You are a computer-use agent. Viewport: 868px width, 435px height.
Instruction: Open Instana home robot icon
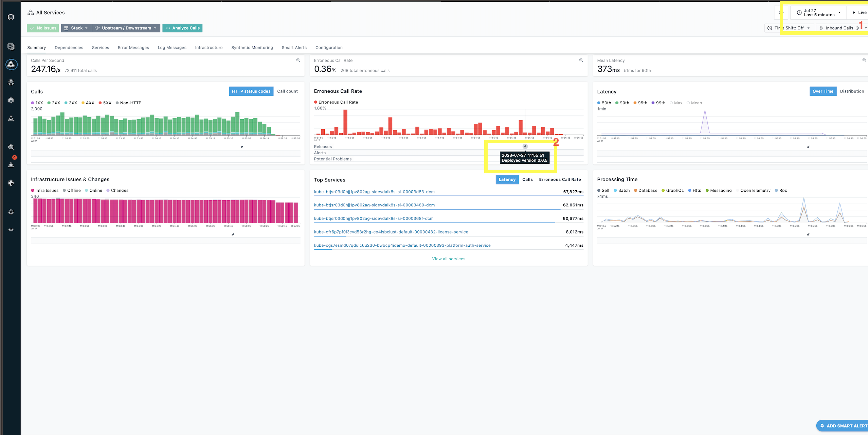[x=11, y=17]
